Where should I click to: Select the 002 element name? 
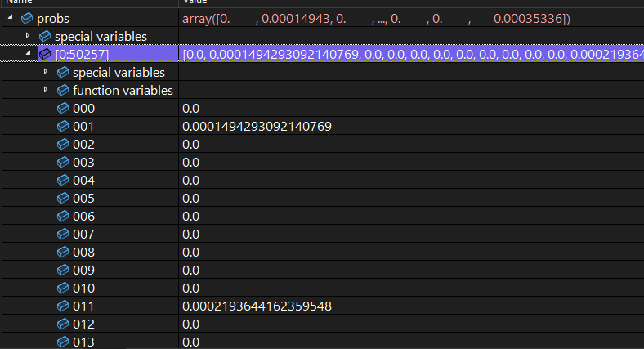(x=84, y=144)
